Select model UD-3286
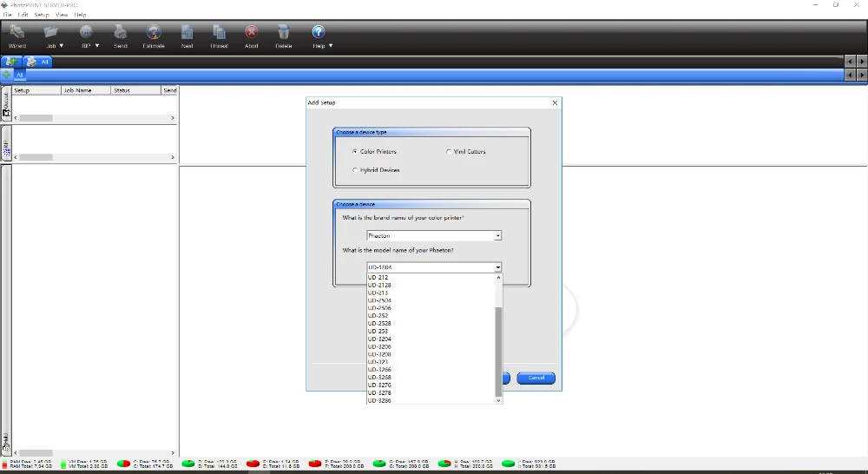 [x=431, y=400]
